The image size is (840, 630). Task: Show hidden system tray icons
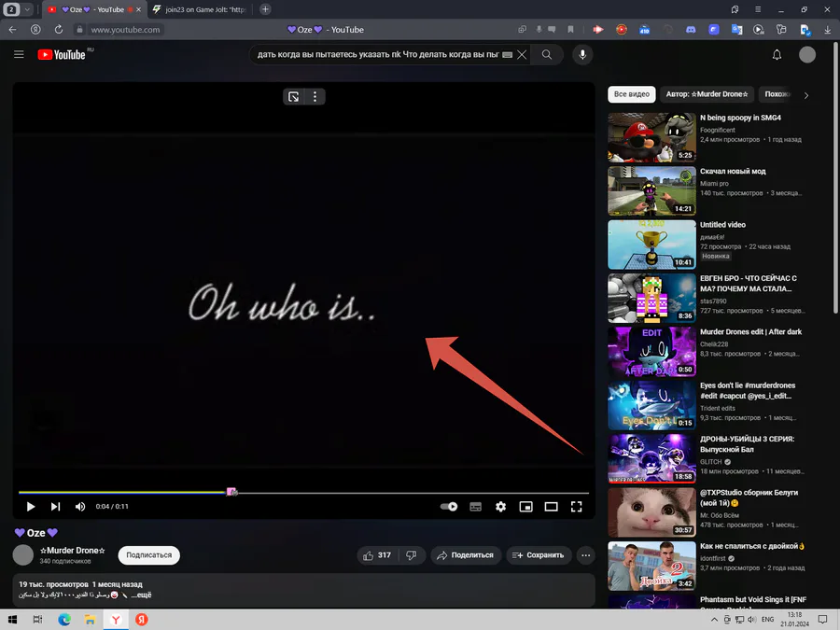714,620
